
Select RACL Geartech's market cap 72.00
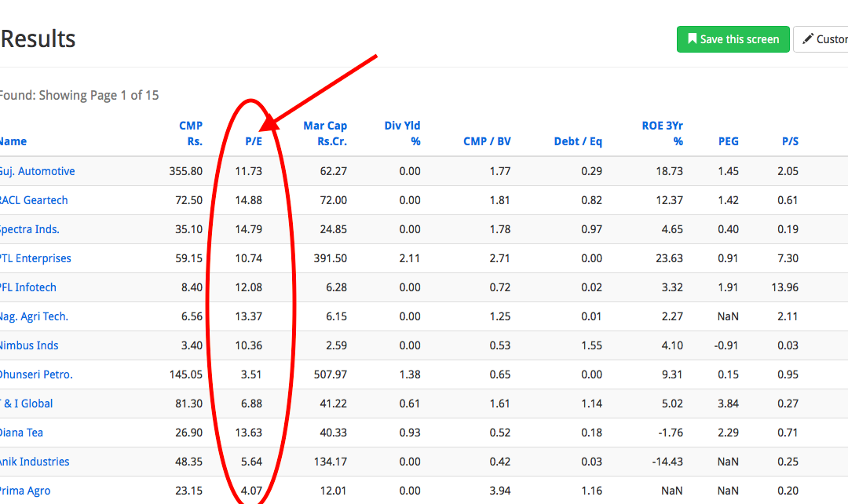[x=333, y=200]
